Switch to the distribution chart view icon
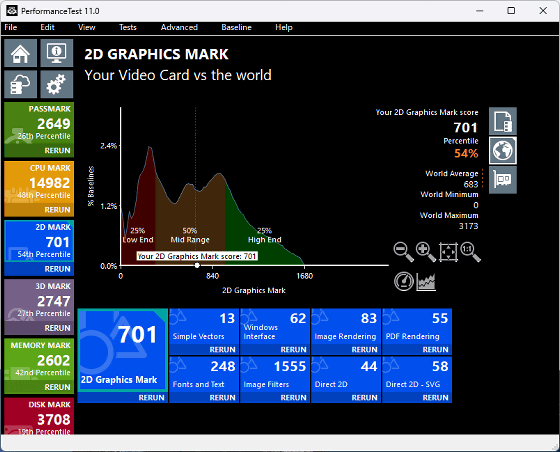The width and height of the screenshot is (560, 452). pos(426,281)
